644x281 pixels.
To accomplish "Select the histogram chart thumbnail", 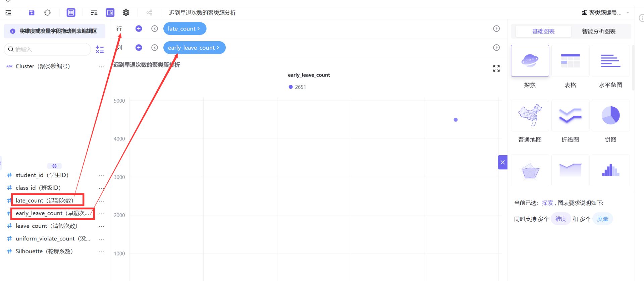I will tap(610, 170).
